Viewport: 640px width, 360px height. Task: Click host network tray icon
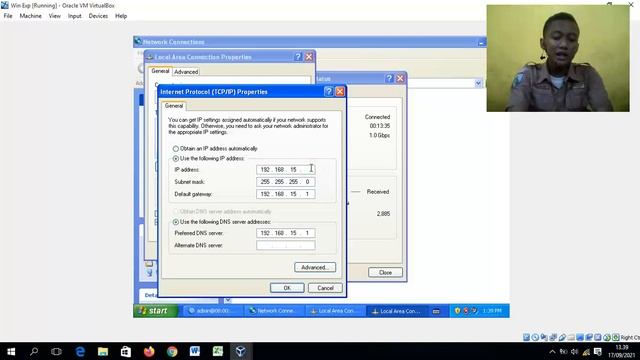point(586,351)
